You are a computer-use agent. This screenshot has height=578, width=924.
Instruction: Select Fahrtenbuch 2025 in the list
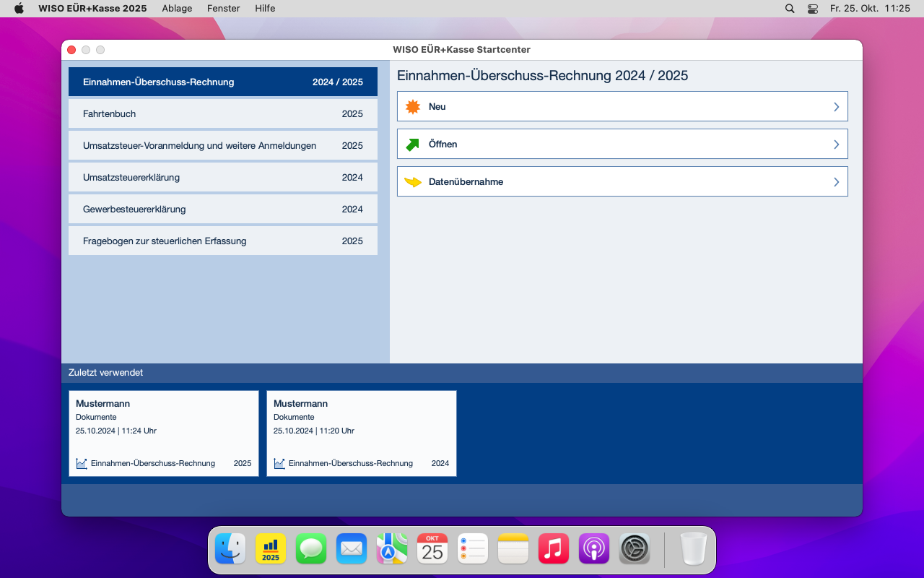[223, 114]
